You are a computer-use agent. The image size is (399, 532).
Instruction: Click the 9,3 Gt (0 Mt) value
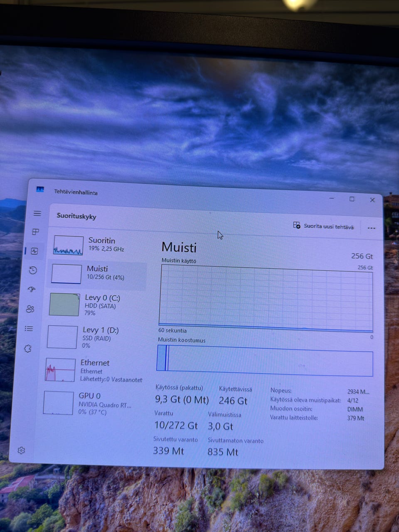pos(182,399)
